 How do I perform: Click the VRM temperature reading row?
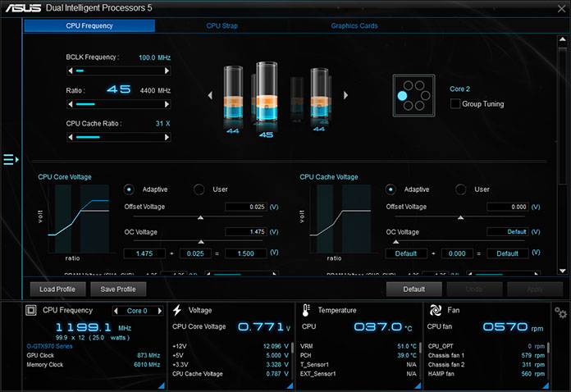[359, 346]
